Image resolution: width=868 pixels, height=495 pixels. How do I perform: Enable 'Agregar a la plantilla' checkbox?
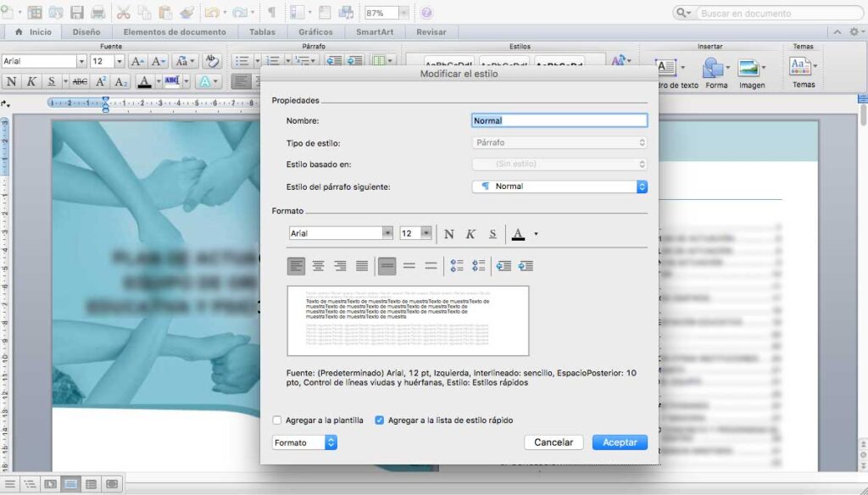(x=277, y=420)
